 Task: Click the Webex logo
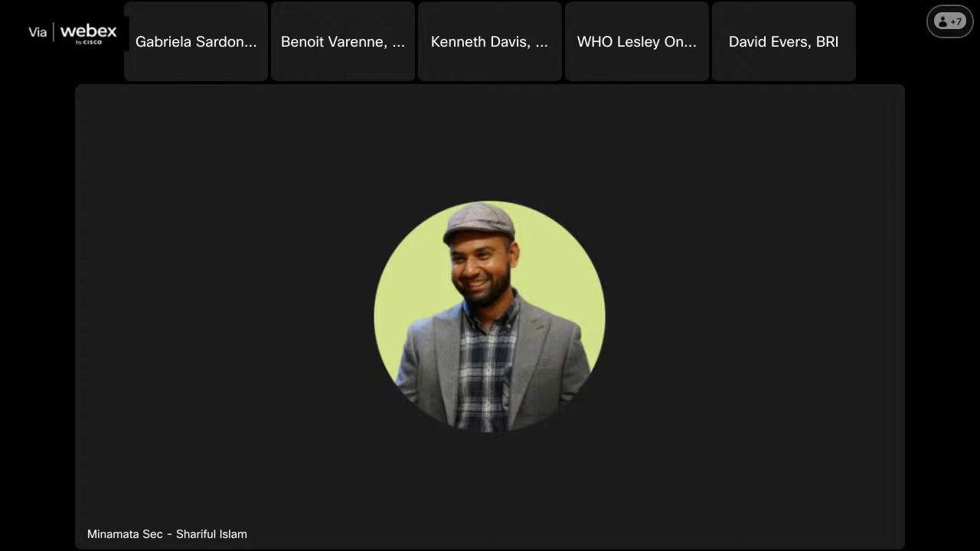click(88, 31)
